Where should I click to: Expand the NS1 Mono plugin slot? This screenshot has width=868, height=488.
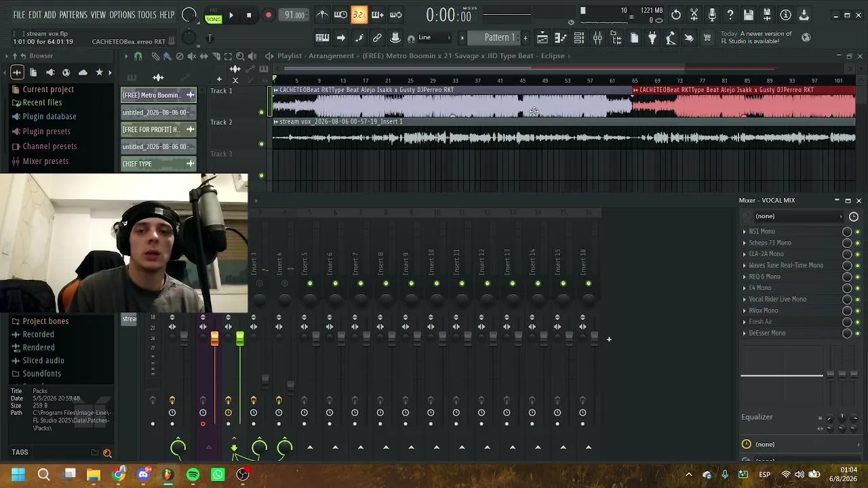[x=745, y=232]
